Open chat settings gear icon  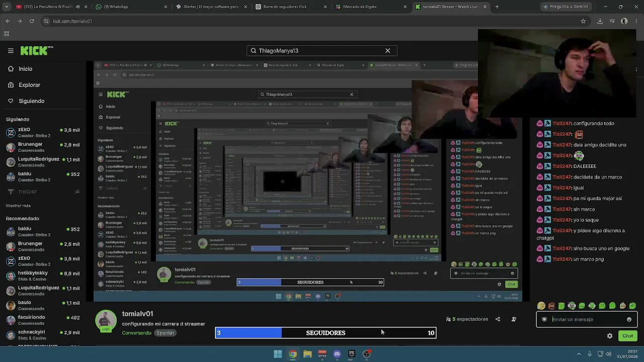[610, 336]
